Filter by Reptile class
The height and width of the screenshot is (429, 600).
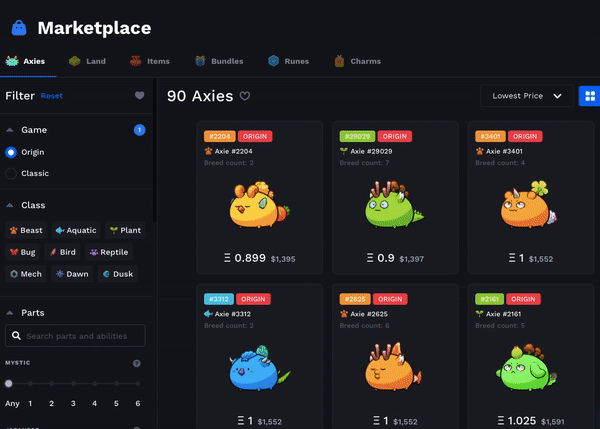tap(109, 252)
